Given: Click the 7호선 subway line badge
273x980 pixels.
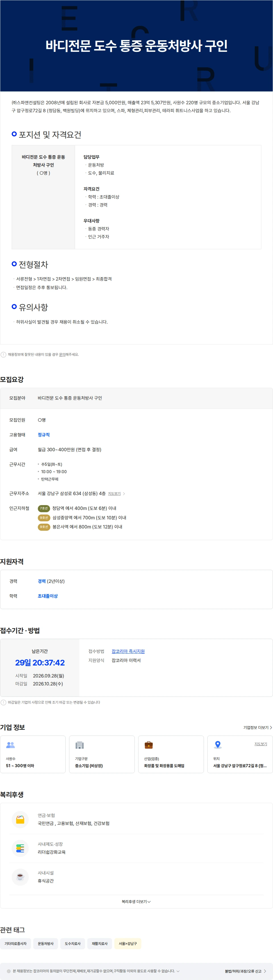Looking at the screenshot, I should [44, 508].
